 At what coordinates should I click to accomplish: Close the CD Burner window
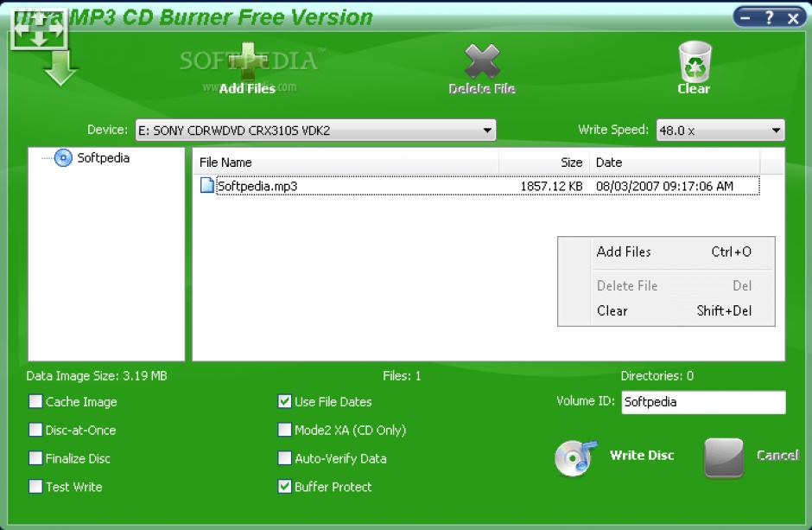pos(793,19)
